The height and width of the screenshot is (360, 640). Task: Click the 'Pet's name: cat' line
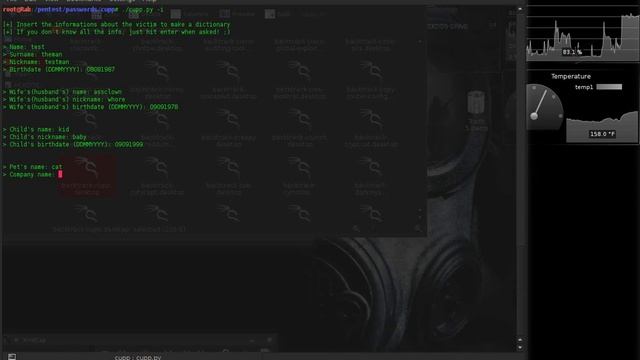pos(33,167)
